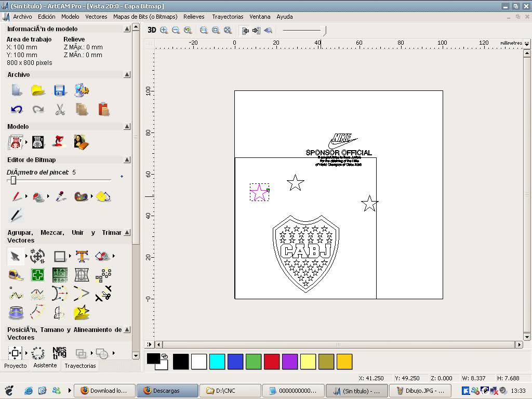This screenshot has width=532, height=399.
Task: Click the paint palette icon
Action: click(x=81, y=196)
